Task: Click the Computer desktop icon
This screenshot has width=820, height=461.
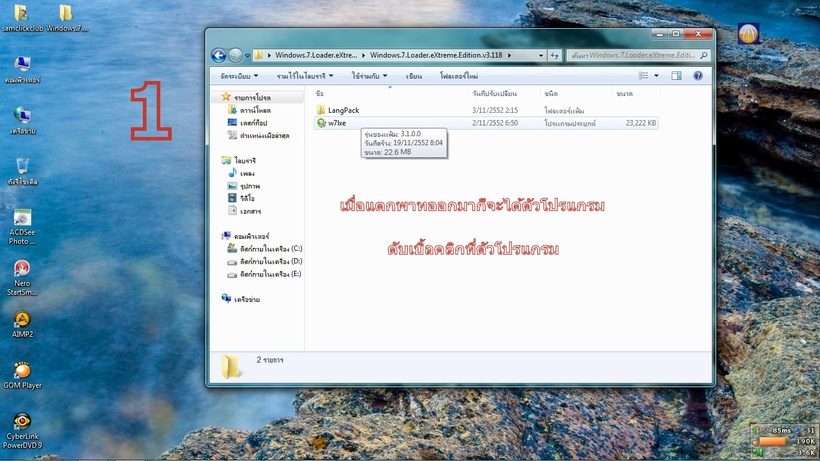Action: [22, 70]
